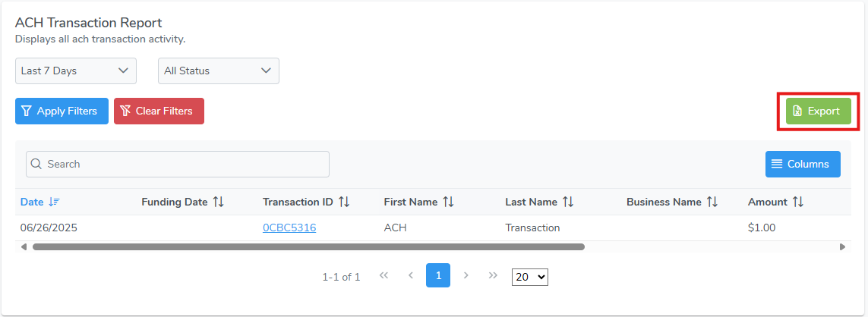Sort by Last Name column arrows

click(568, 202)
